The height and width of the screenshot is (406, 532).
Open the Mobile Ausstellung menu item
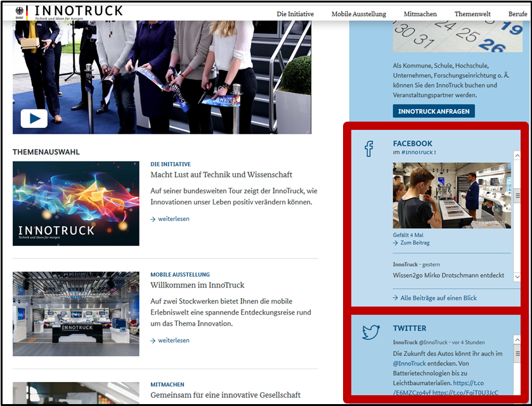pos(359,13)
